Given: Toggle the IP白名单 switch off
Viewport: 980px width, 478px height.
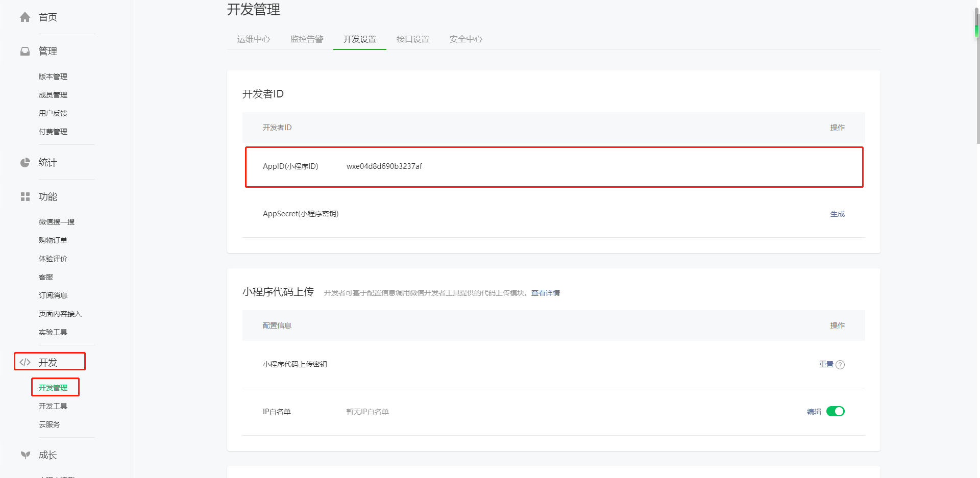Looking at the screenshot, I should pos(835,411).
